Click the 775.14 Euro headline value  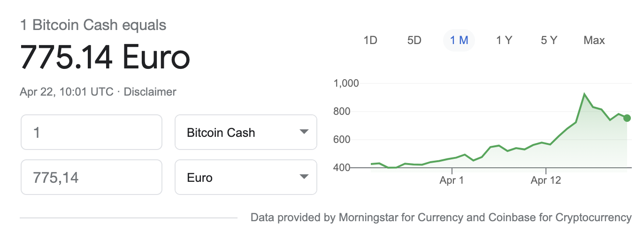(x=105, y=57)
